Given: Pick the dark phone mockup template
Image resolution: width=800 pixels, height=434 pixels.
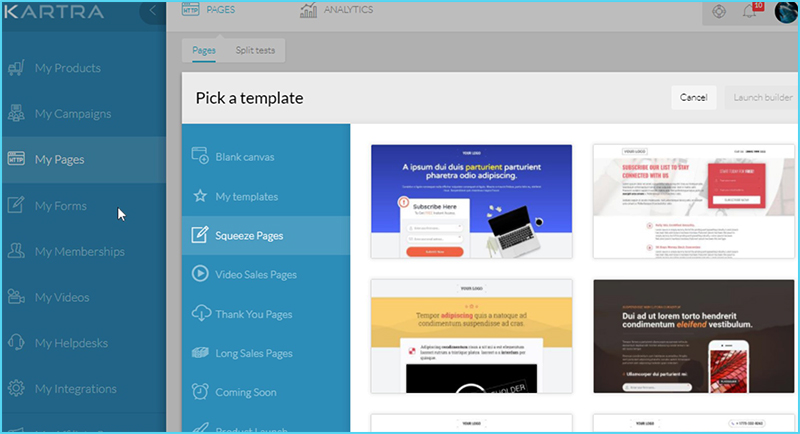Looking at the screenshot, I should pyautogui.click(x=693, y=336).
